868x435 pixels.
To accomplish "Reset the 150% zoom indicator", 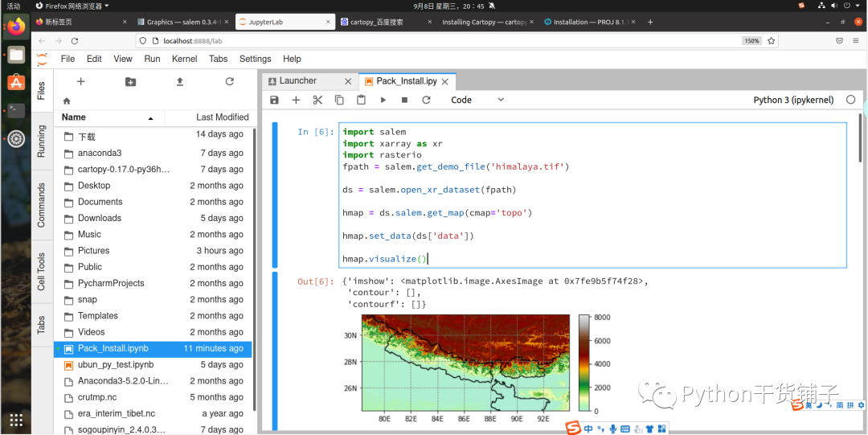I will pos(751,41).
